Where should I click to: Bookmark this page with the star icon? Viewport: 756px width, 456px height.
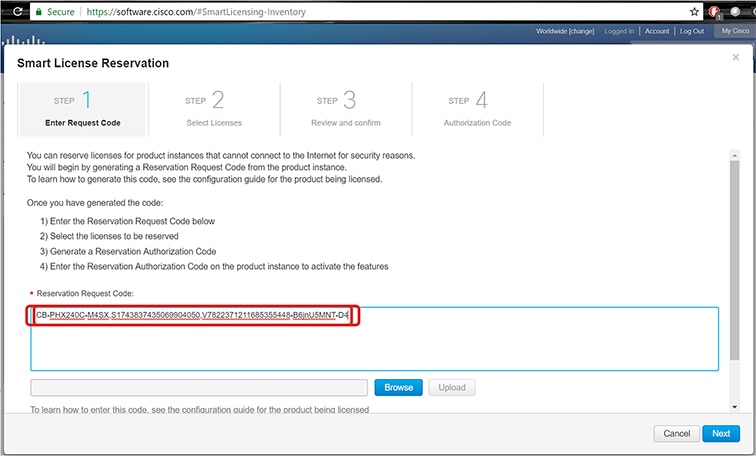(694, 12)
